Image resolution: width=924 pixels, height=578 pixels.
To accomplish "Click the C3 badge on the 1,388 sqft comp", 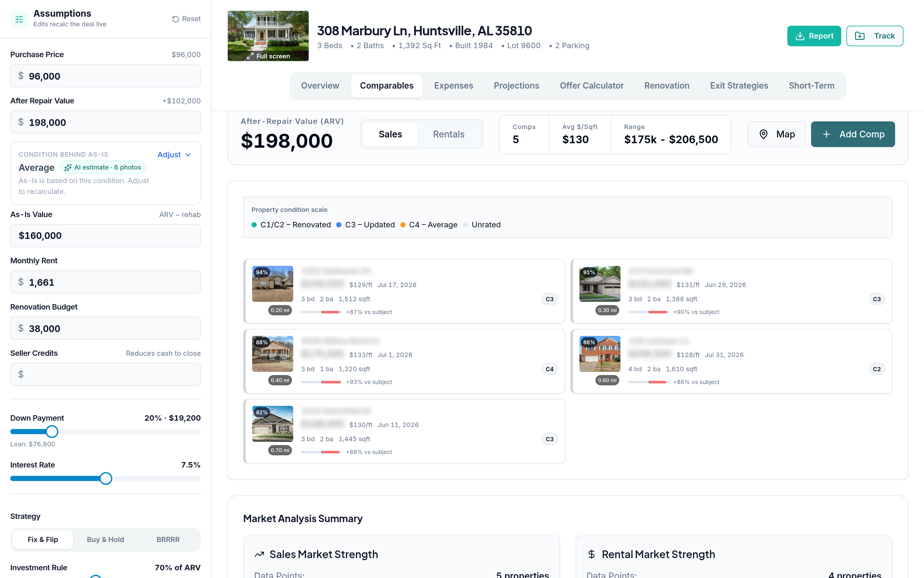I will point(877,299).
